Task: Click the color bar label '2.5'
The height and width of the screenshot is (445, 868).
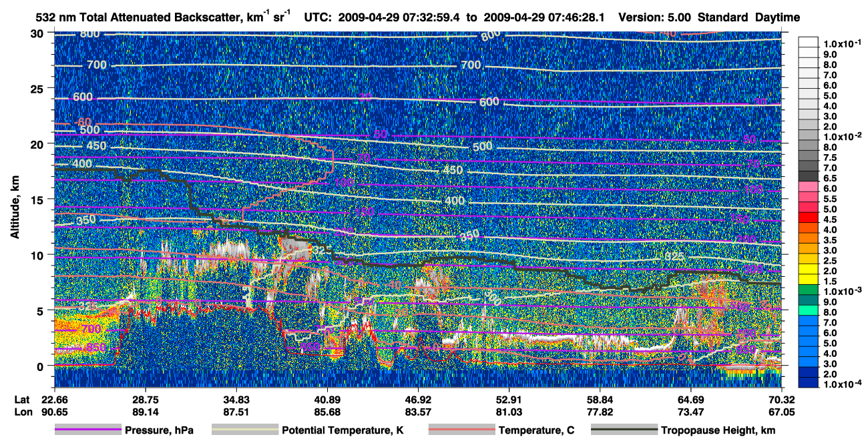Action: [x=831, y=261]
